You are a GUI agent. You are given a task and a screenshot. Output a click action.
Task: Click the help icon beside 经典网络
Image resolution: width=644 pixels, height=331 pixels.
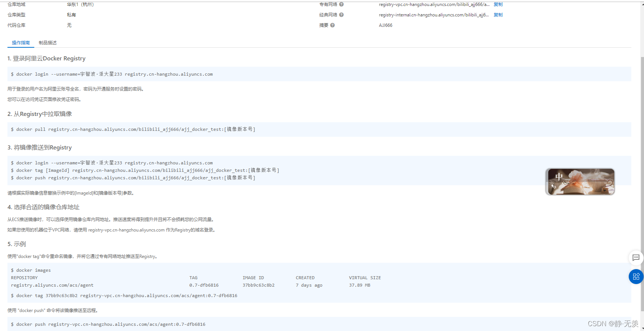[342, 15]
